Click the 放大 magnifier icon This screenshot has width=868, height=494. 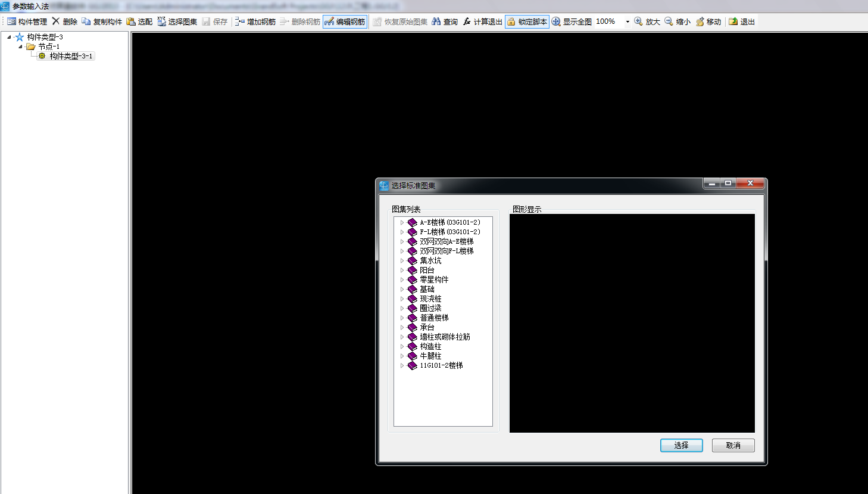(638, 21)
